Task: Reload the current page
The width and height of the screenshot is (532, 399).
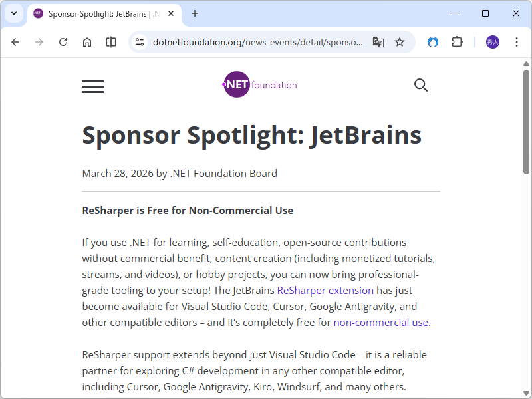Action: click(63, 41)
